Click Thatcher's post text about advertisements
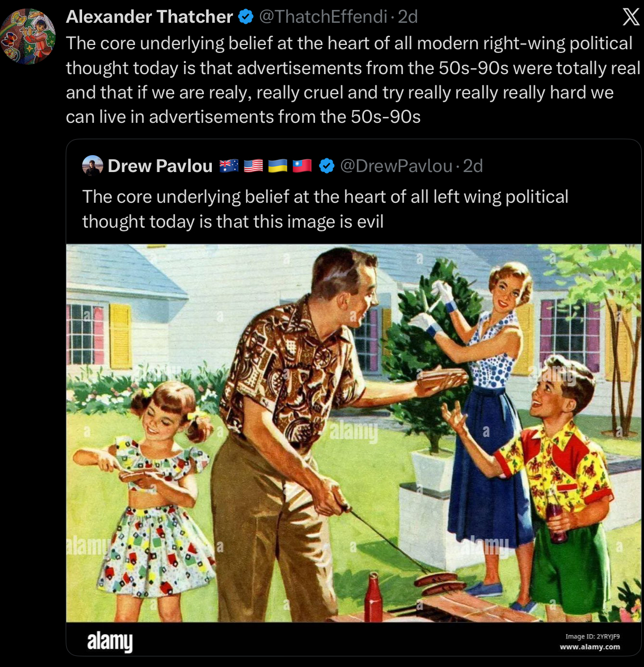644x667 pixels. (x=350, y=80)
